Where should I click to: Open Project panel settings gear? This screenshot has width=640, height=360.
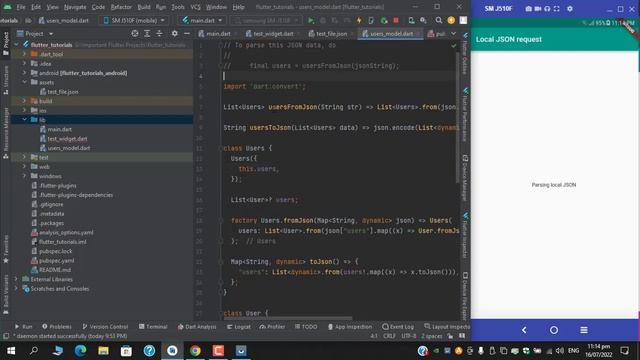click(x=175, y=33)
